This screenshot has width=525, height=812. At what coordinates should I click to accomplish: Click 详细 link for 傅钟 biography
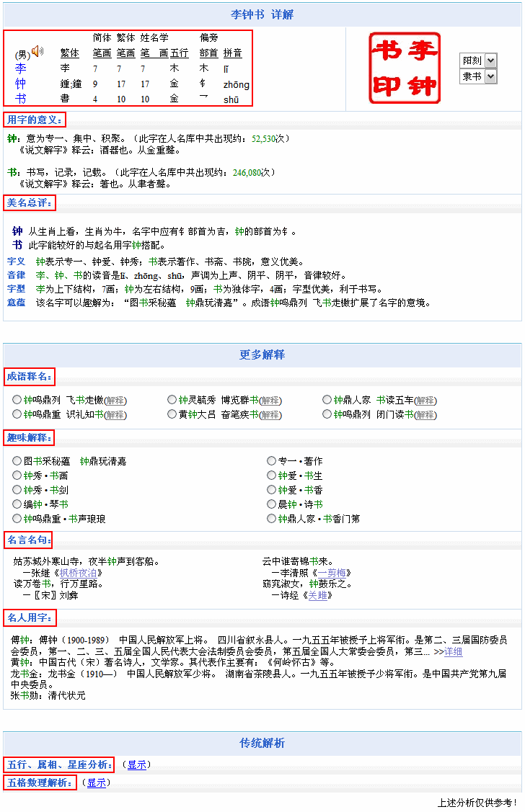pyautogui.click(x=453, y=651)
